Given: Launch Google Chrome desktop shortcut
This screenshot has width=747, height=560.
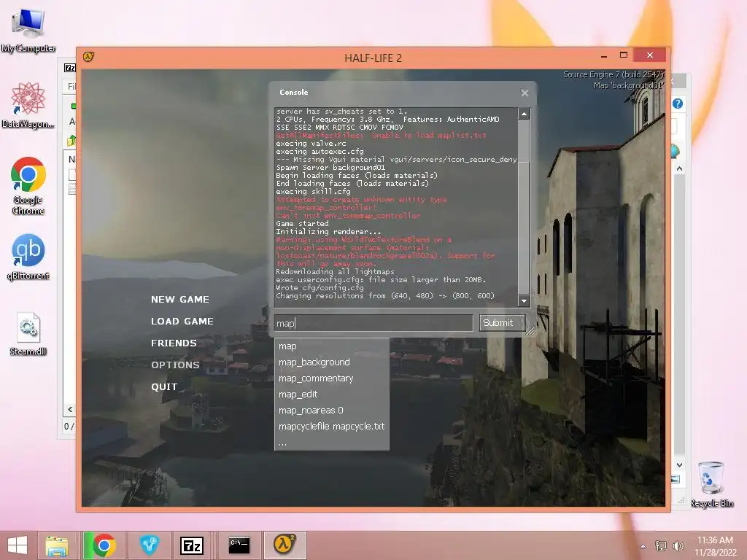Looking at the screenshot, I should tap(28, 185).
